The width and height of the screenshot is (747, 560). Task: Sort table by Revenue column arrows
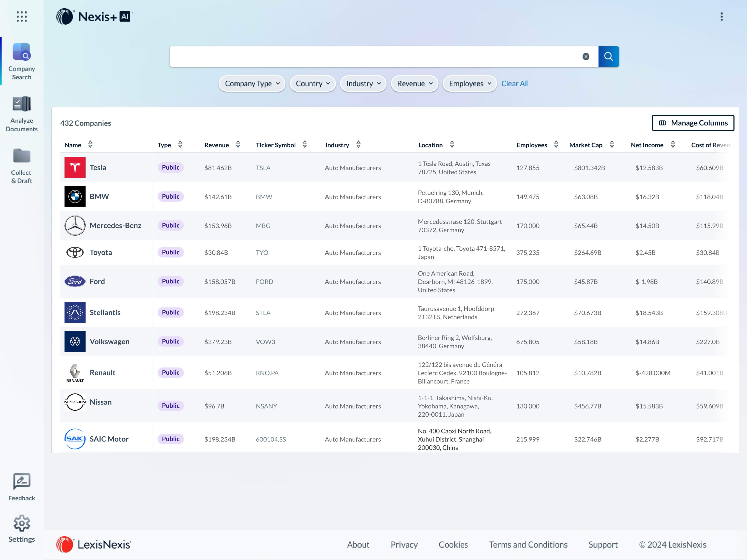click(x=238, y=144)
